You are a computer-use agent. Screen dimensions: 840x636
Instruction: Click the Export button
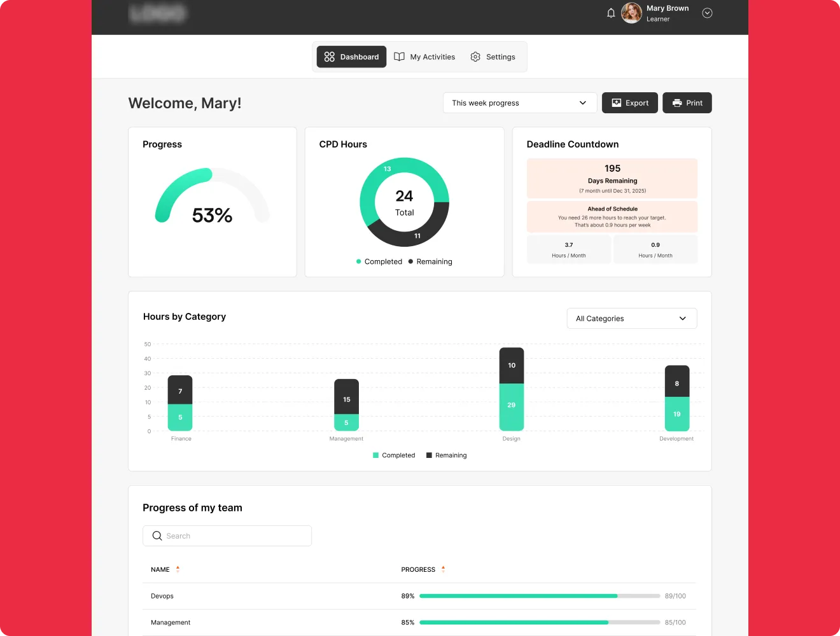[x=629, y=103]
